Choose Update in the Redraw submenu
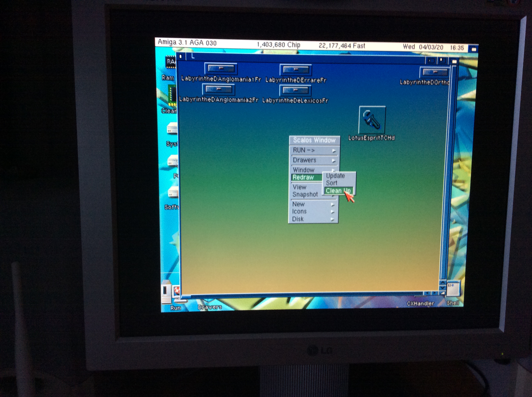532x397 pixels. point(335,176)
